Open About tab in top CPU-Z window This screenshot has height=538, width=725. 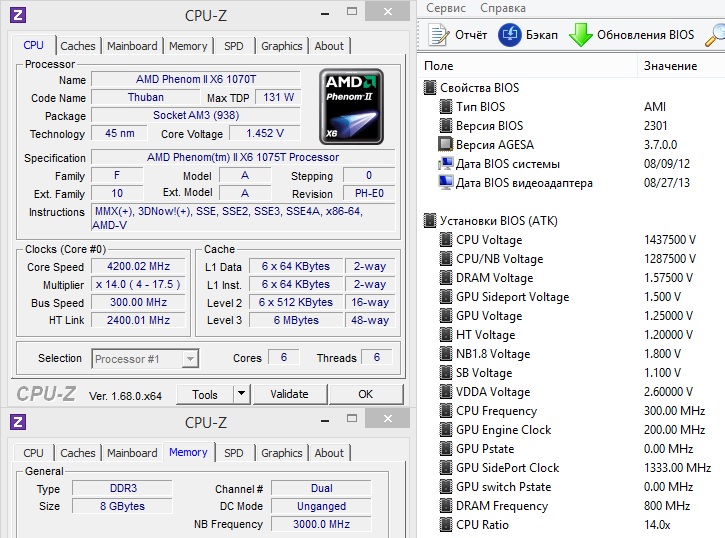tap(329, 46)
